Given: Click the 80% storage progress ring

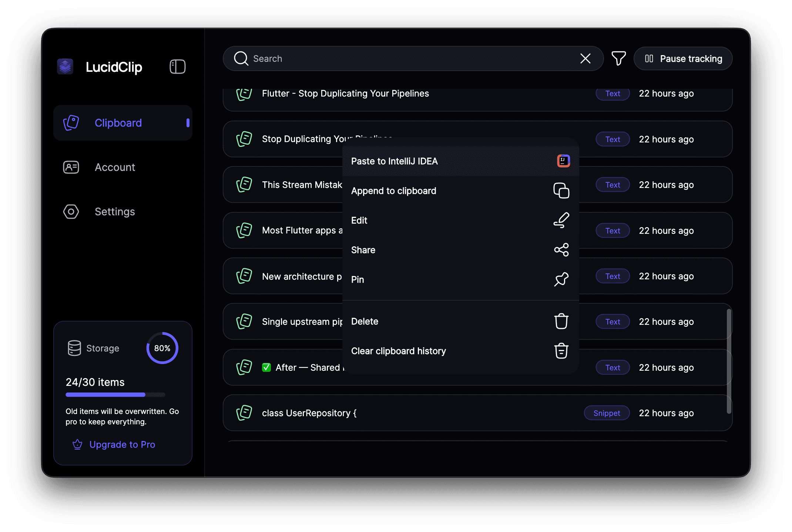Looking at the screenshot, I should 162,348.
